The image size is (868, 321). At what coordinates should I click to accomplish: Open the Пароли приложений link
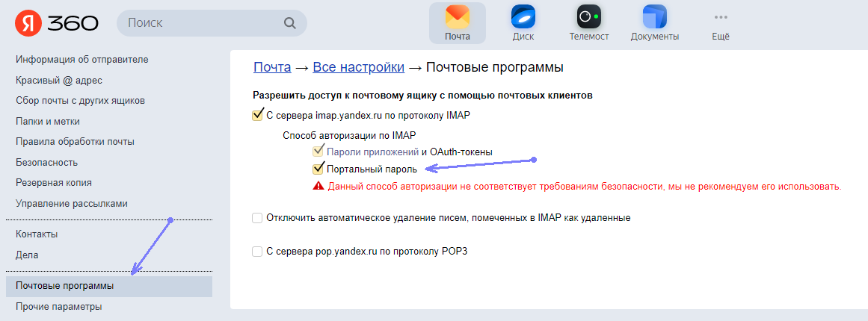(x=372, y=152)
